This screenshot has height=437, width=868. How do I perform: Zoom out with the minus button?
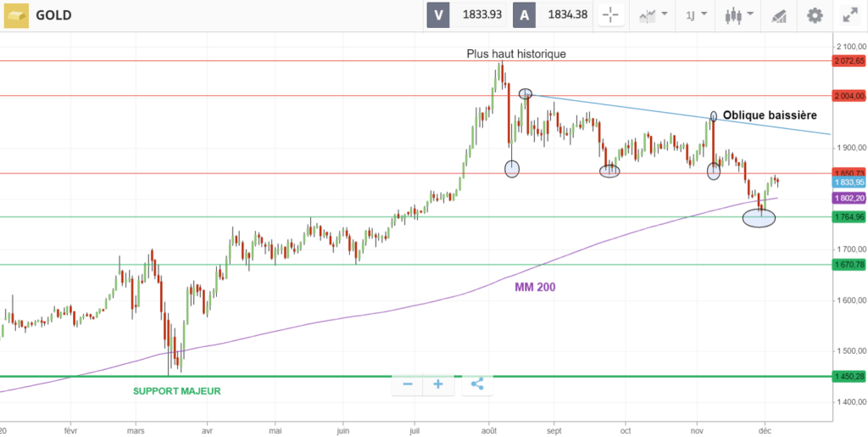pos(408,384)
